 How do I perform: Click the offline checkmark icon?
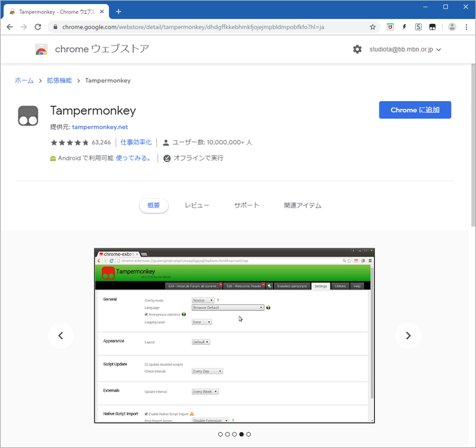(167, 159)
